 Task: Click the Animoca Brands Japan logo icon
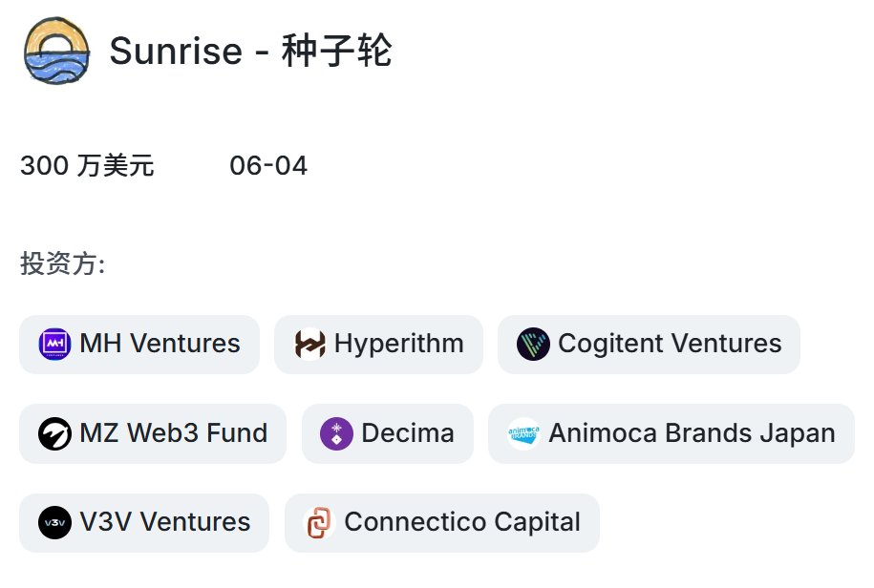click(x=524, y=433)
